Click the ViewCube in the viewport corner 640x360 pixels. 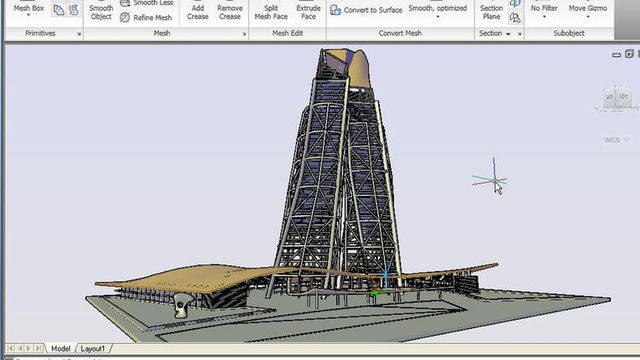coord(617,98)
